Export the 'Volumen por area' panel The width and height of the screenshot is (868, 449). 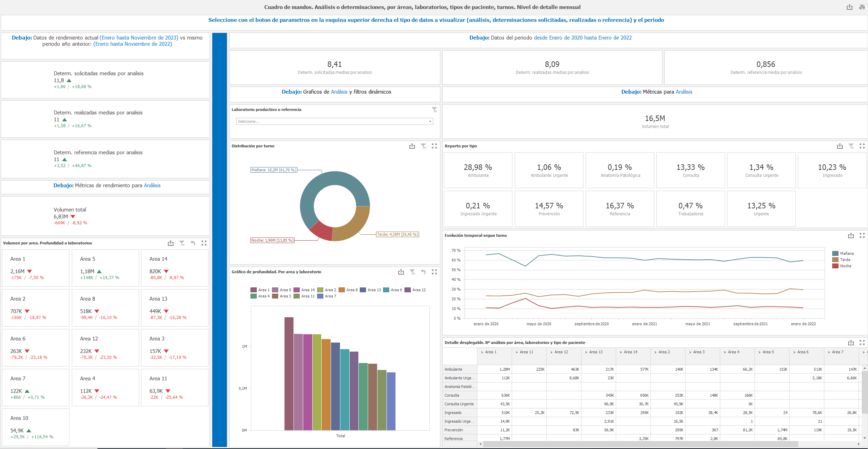coord(171,243)
